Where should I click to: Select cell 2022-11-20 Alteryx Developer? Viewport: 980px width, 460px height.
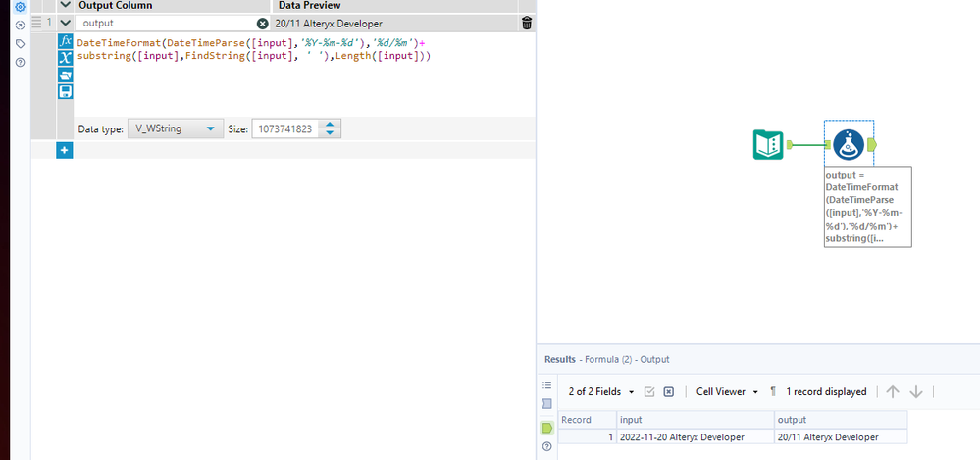coord(695,436)
